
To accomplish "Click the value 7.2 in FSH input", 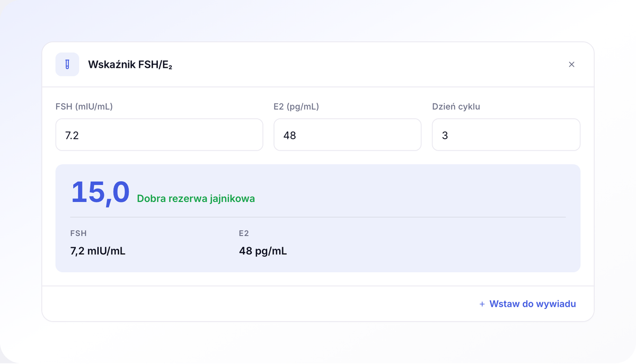I will pyautogui.click(x=72, y=136).
